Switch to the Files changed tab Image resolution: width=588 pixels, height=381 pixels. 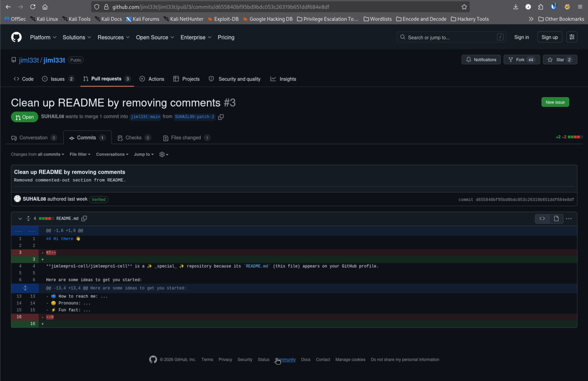pos(187,138)
